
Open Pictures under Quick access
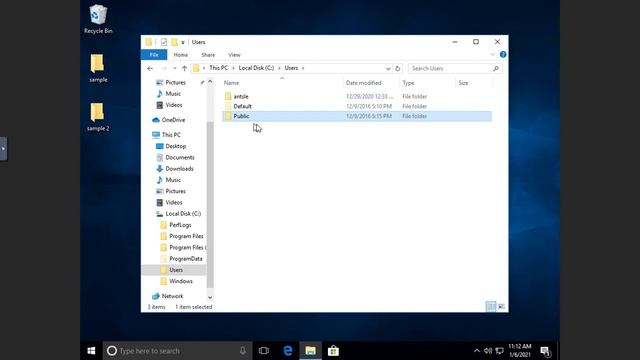point(175,82)
